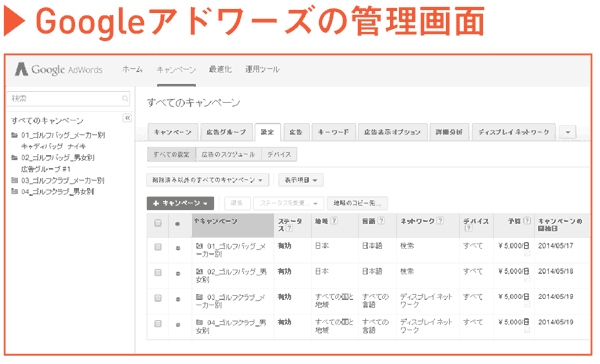
Task: Open help icon beside 予算 column header
Action: [527, 220]
